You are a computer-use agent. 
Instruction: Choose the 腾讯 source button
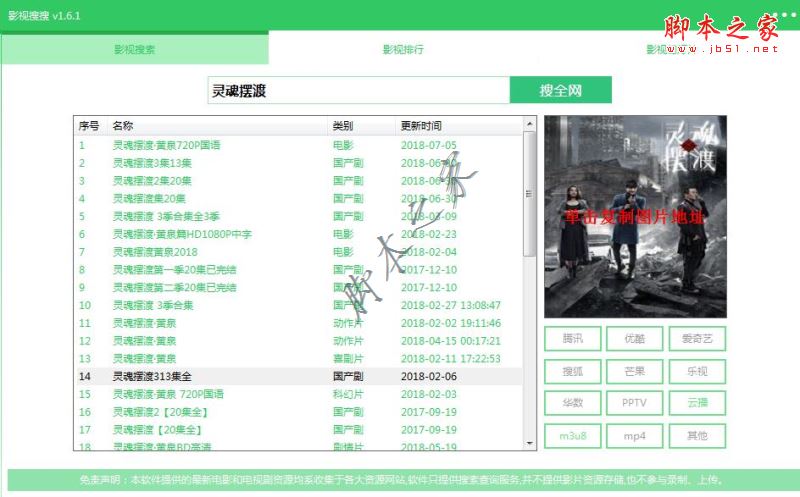tap(572, 338)
